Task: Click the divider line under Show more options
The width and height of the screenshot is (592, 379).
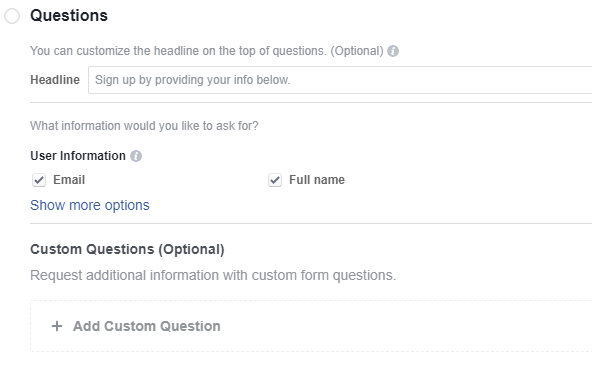Action: (311, 223)
